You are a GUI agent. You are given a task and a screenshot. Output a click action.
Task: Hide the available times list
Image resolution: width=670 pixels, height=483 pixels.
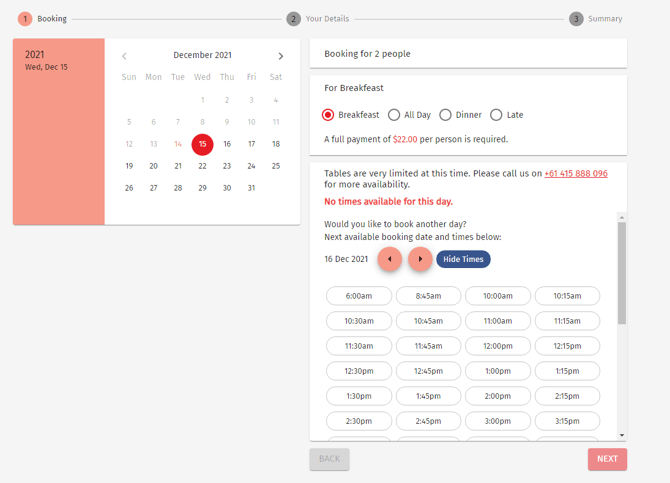tap(463, 259)
